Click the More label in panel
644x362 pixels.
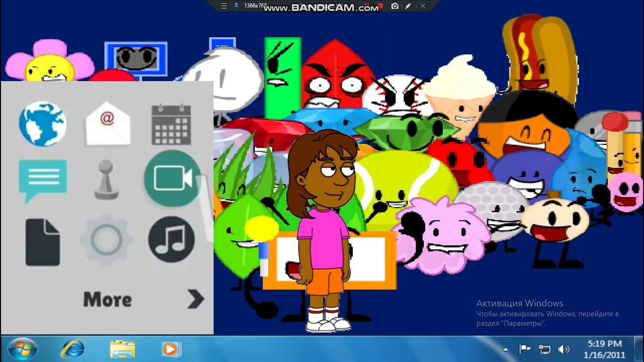click(x=107, y=300)
